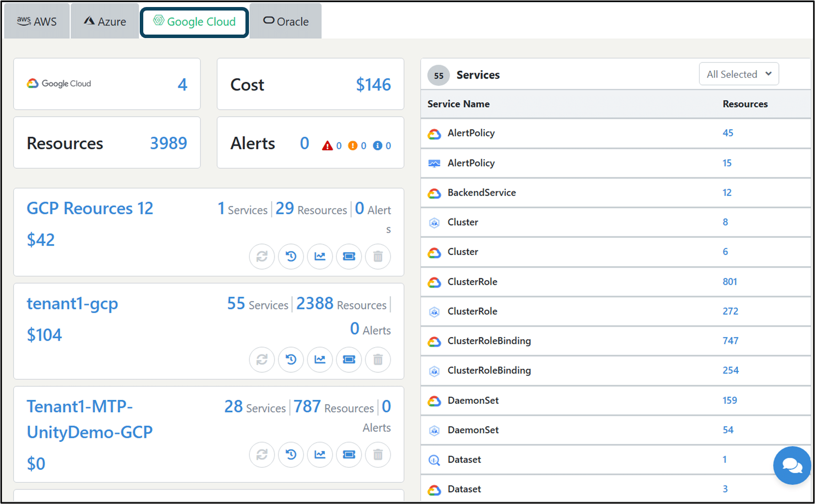Click 747 resources for ClusterRoleBinding

[730, 341]
